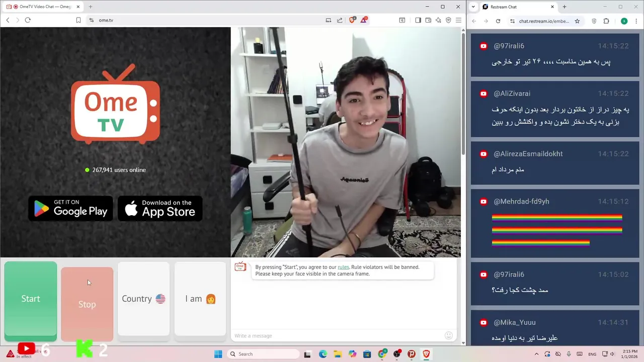Close the Restream Chat tab
Viewport: 644px width, 362px height.
pyautogui.click(x=552, y=7)
